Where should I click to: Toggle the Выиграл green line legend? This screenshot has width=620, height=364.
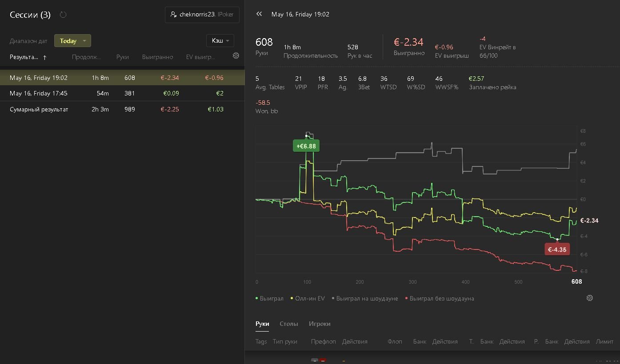[269, 298]
